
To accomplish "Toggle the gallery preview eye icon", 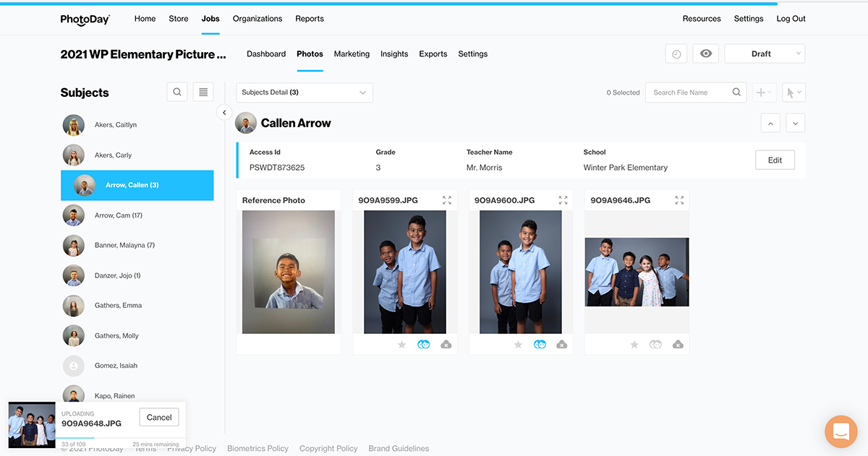I will tap(706, 54).
